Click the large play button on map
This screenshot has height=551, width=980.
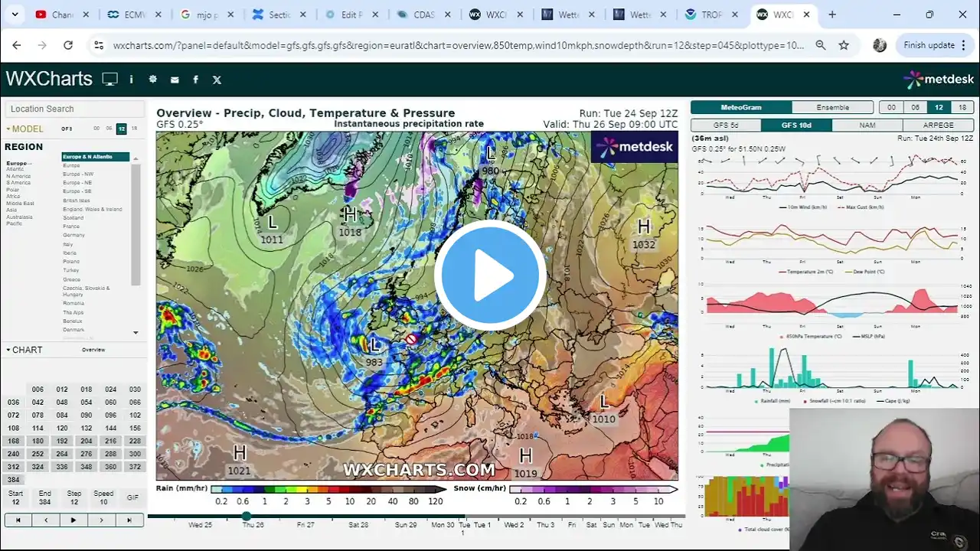point(490,275)
